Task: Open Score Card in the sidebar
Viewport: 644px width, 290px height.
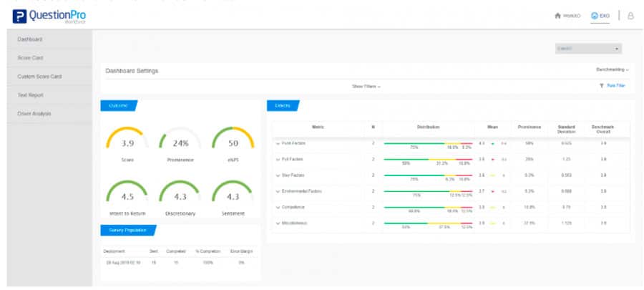Action: pyautogui.click(x=49, y=58)
